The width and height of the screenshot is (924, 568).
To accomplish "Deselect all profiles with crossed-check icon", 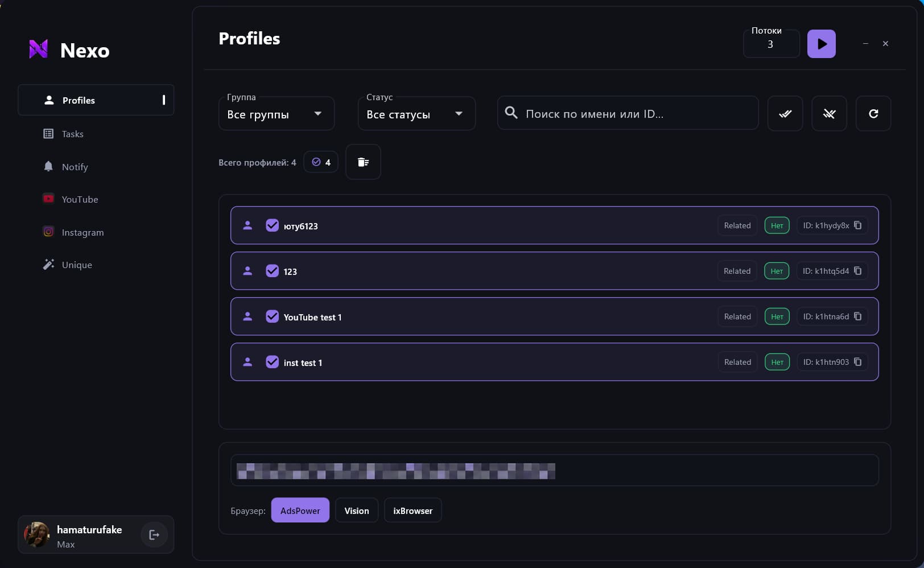I will (829, 114).
